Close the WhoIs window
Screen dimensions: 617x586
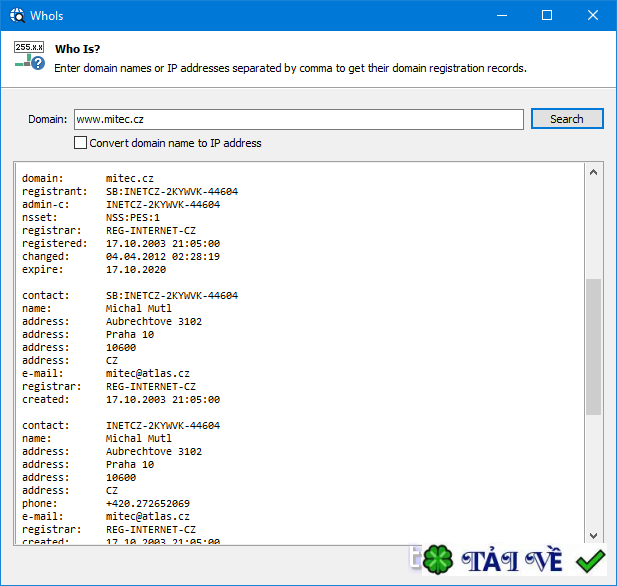(594, 16)
